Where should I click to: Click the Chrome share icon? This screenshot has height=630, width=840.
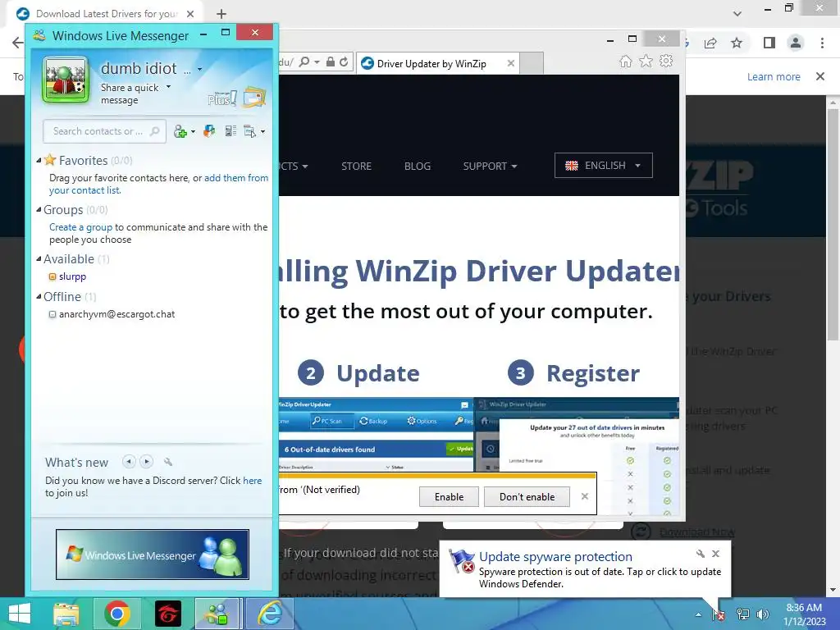[x=710, y=43]
